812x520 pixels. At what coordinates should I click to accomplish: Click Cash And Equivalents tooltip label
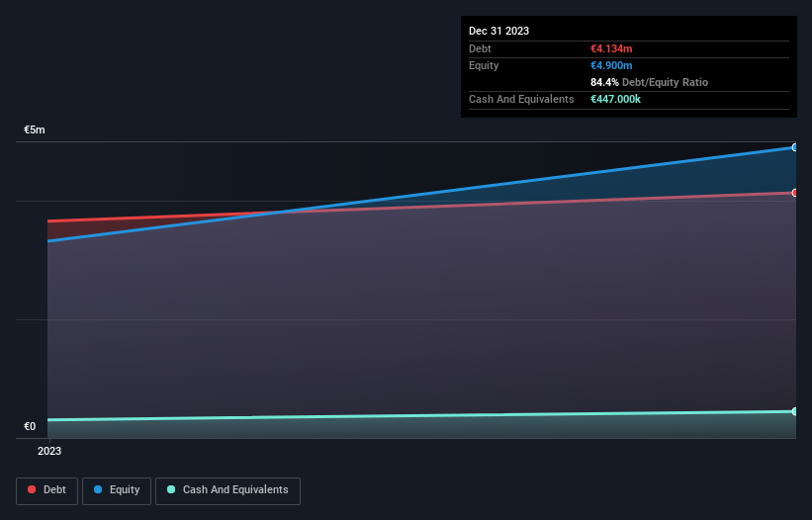[521, 99]
